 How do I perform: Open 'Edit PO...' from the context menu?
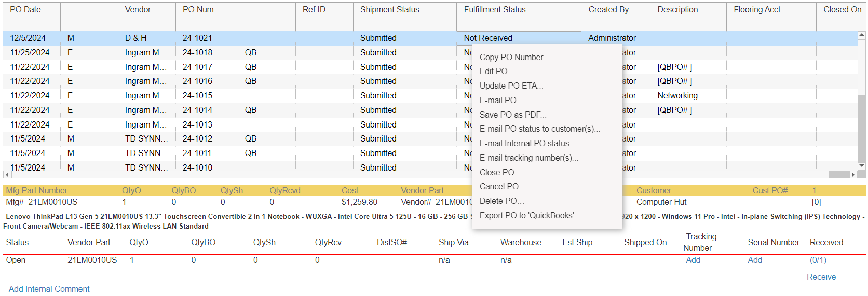point(496,72)
